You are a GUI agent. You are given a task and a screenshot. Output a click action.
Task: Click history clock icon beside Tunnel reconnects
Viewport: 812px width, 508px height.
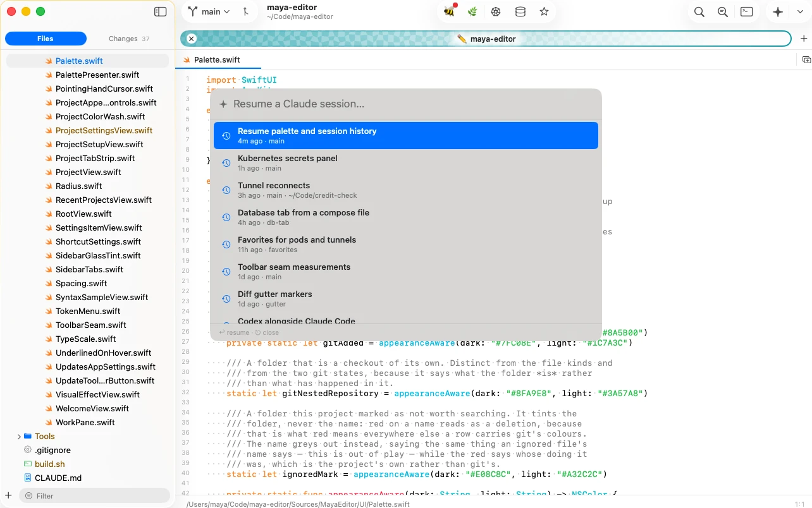226,190
